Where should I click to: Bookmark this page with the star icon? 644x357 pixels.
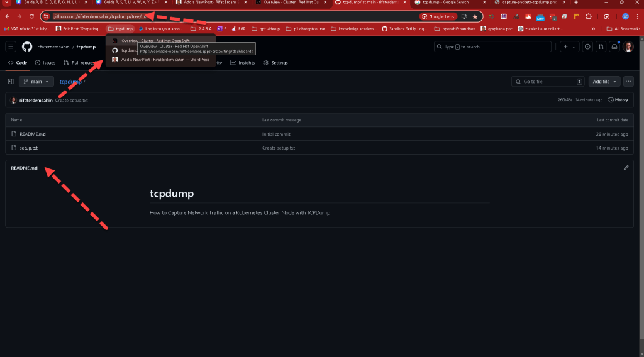(x=475, y=16)
